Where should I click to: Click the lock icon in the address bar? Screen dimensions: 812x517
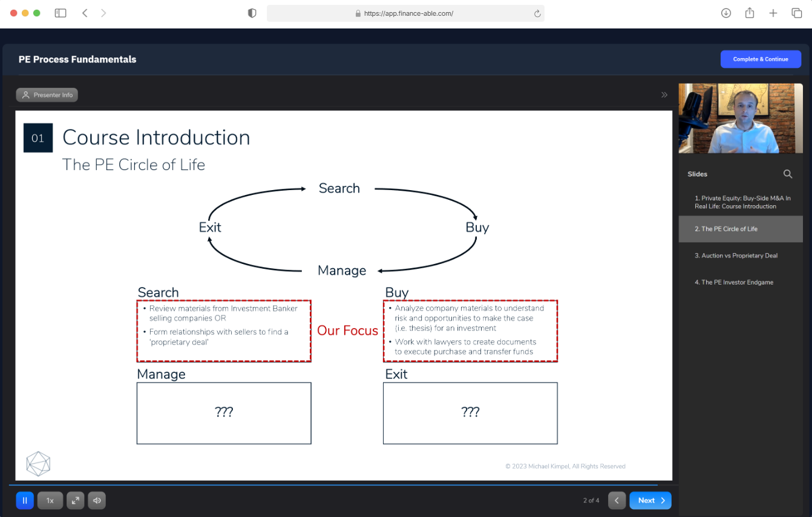pyautogui.click(x=358, y=13)
